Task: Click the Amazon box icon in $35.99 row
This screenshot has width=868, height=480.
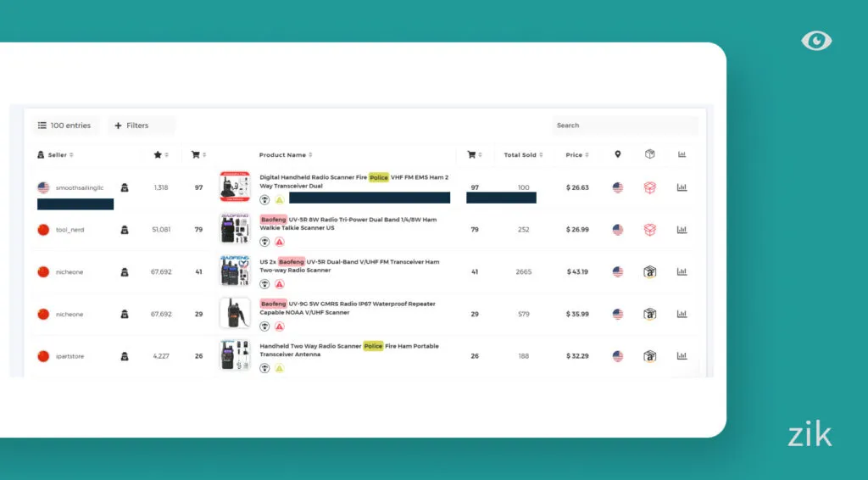Action: point(650,314)
